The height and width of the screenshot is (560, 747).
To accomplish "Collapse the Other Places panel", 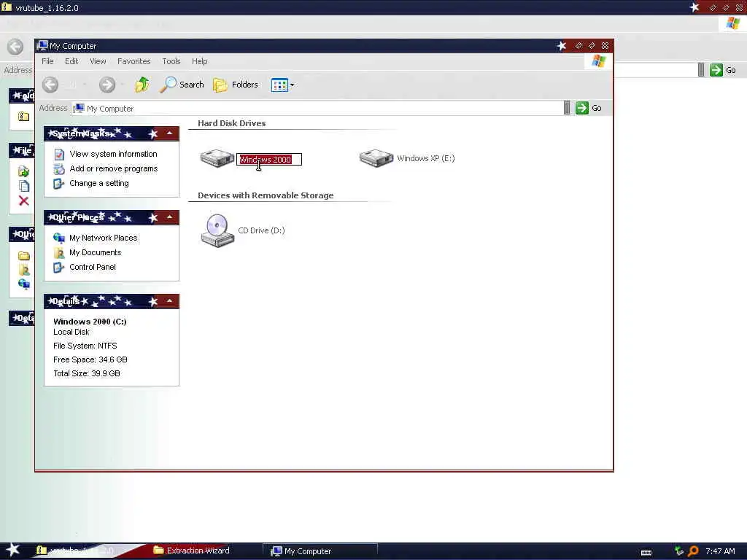I will [x=169, y=217].
